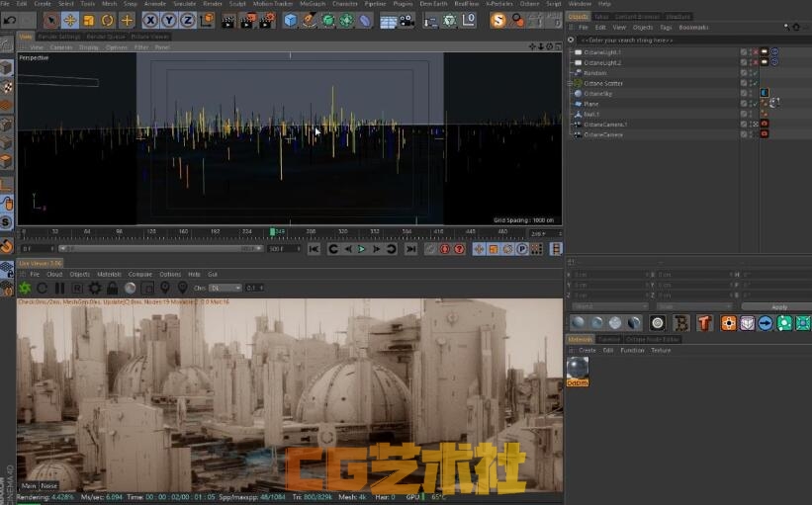Select the Live Selection arrow tool

click(50, 21)
